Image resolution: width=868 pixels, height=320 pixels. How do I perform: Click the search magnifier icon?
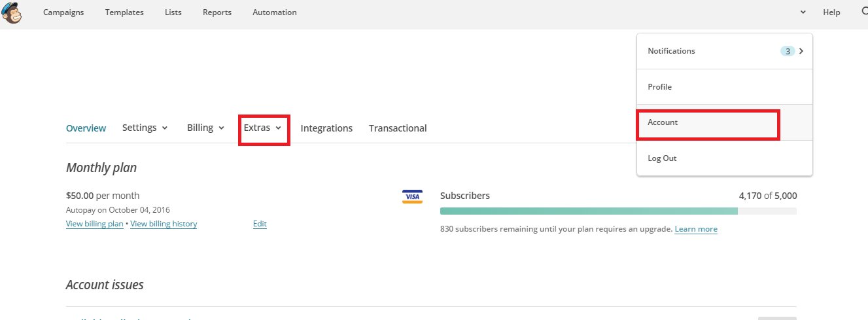863,12
